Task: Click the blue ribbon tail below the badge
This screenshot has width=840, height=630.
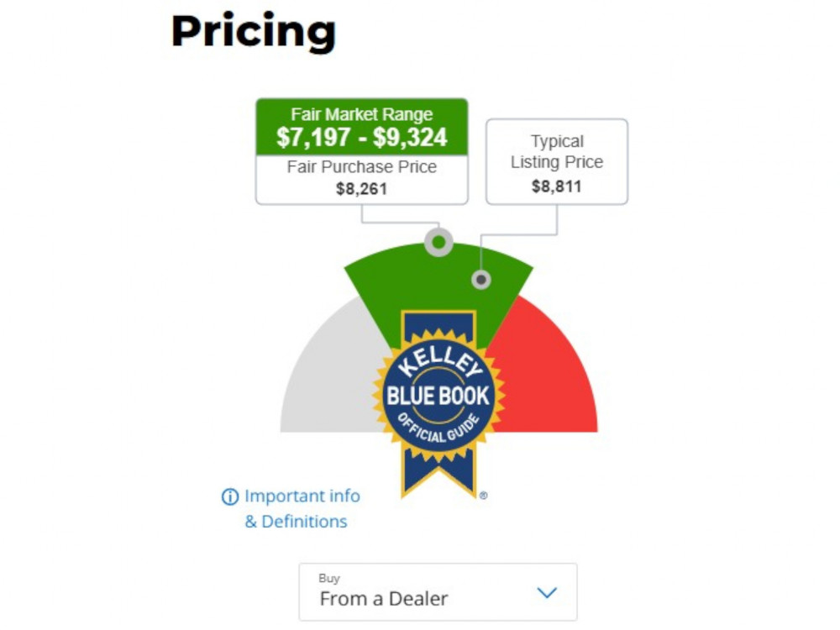Action: (438, 470)
